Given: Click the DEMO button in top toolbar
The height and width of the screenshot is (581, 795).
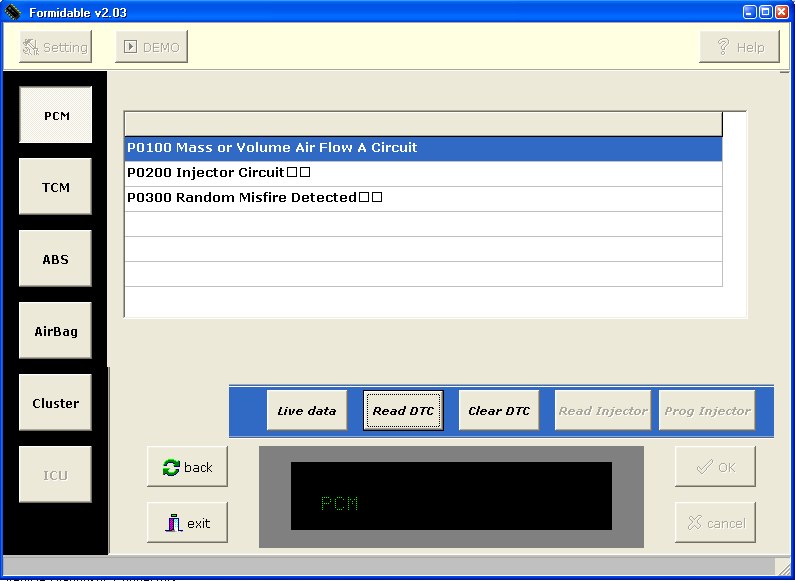Looking at the screenshot, I should pos(152,47).
